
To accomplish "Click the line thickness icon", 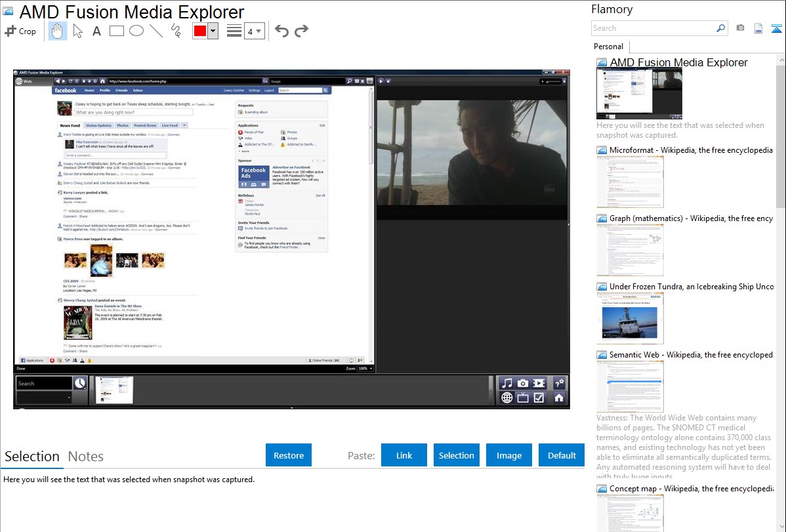I will tap(234, 31).
